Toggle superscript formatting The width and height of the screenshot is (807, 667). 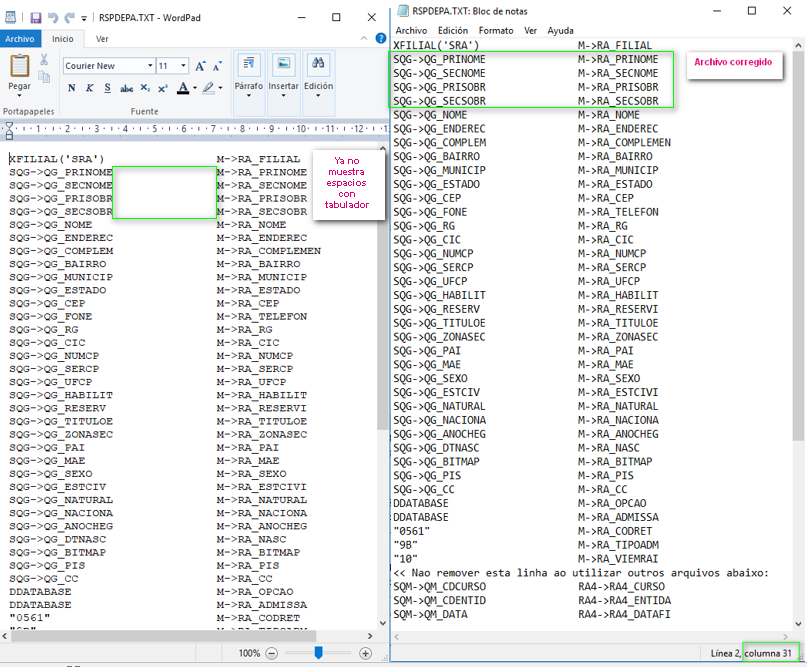pos(163,88)
